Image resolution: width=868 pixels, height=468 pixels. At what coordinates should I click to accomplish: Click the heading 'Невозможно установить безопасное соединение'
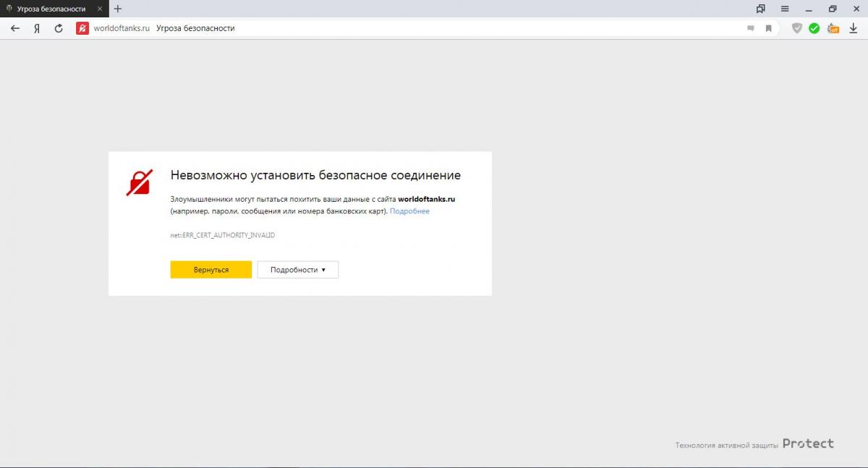coord(315,175)
